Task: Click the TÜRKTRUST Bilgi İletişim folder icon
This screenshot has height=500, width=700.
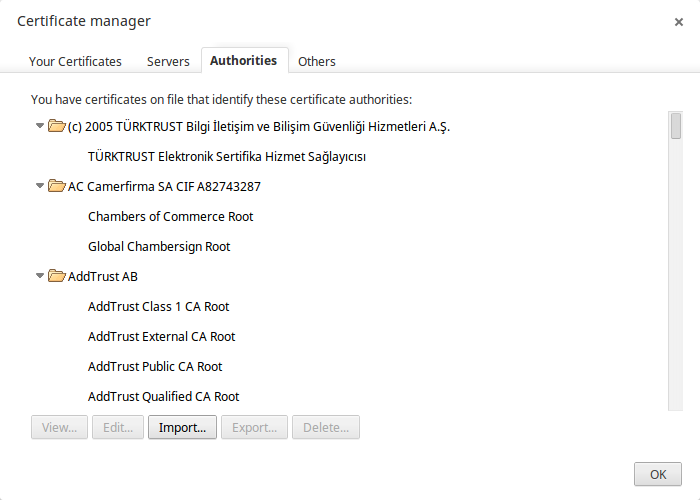Action: (57, 126)
